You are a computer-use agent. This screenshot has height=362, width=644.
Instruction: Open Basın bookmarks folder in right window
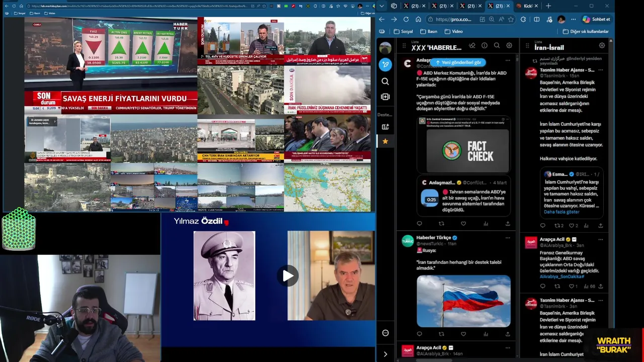click(429, 31)
